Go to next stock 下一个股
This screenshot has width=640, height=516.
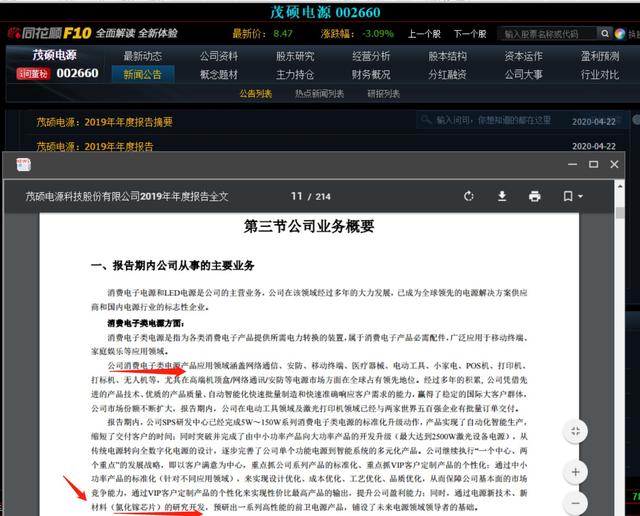click(470, 33)
